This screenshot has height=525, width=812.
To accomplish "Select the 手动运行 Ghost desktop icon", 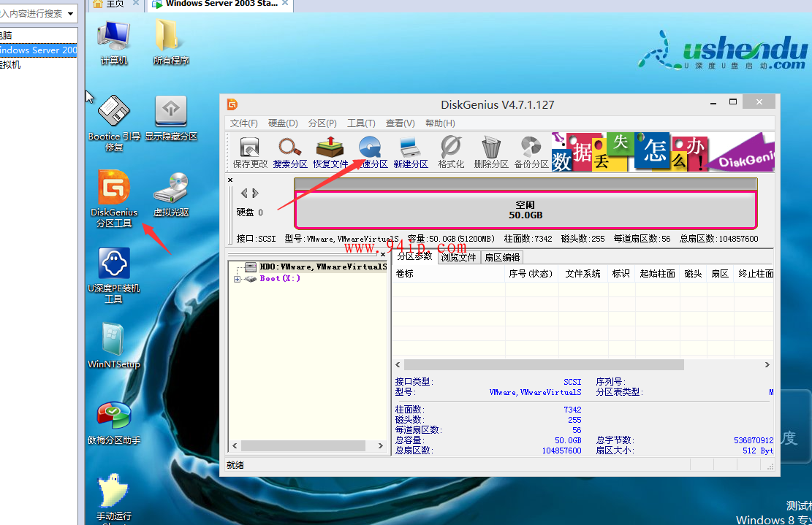I will click(114, 499).
